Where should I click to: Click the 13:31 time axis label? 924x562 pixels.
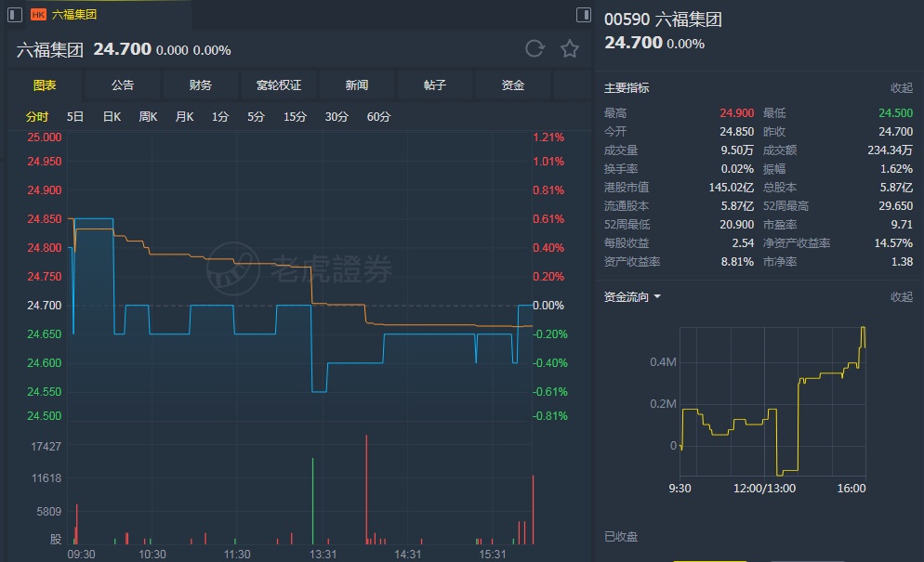pyautogui.click(x=323, y=555)
